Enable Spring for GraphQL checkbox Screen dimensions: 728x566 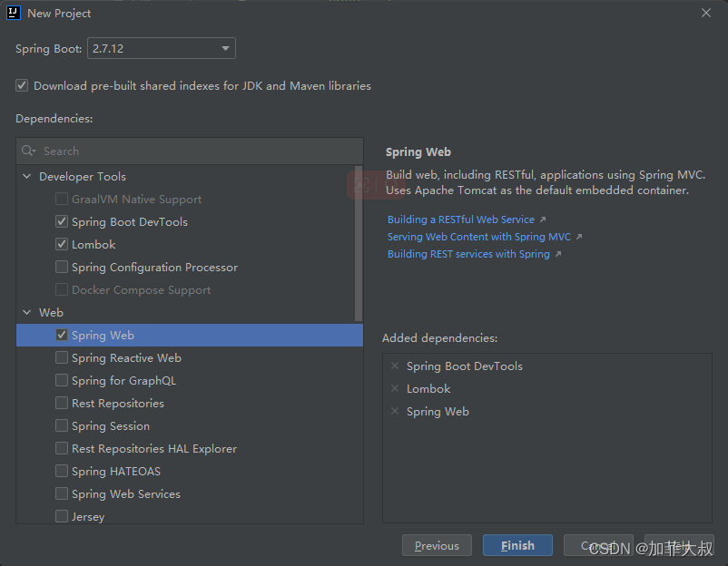(x=62, y=380)
